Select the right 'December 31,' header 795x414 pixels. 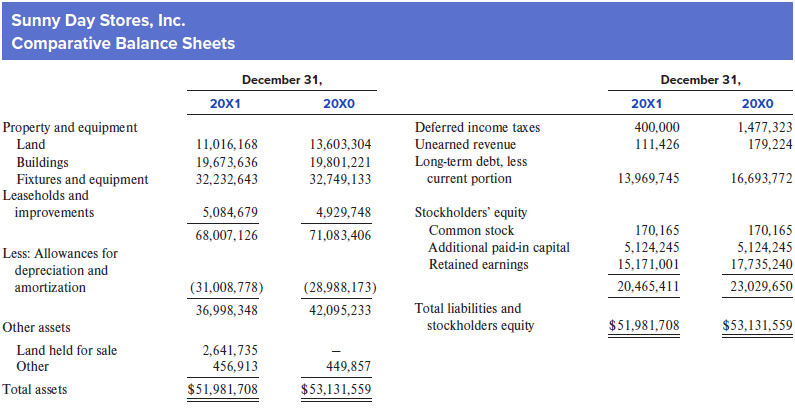tap(701, 80)
